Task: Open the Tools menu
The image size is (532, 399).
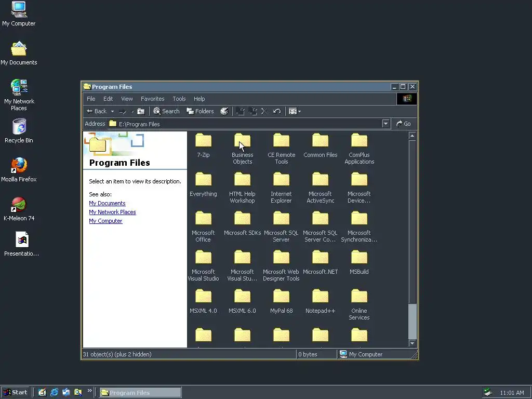Action: [x=179, y=99]
